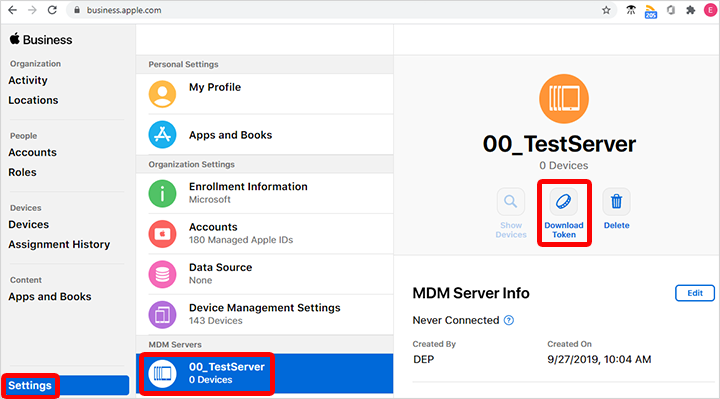Click the '143 Devices' subtitle
This screenshot has width=720, height=399.
click(x=215, y=320)
